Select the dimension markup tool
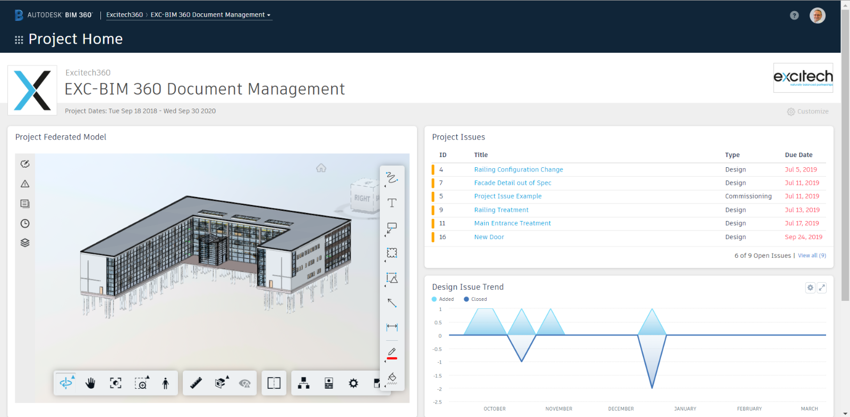850x417 pixels. click(x=392, y=327)
